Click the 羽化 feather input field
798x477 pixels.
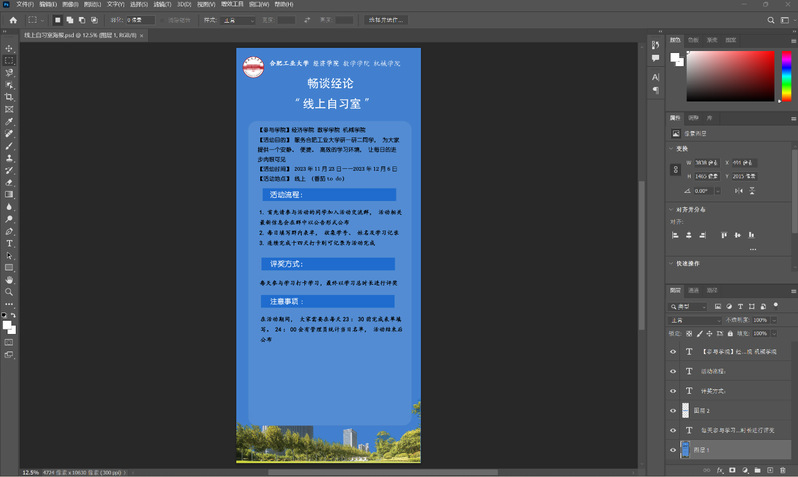(x=140, y=20)
